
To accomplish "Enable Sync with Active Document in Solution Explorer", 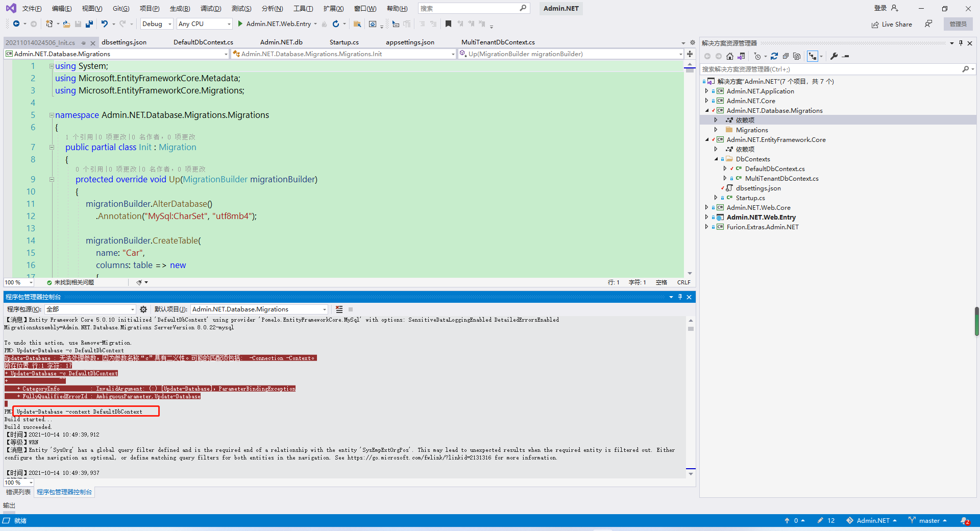I will coord(813,56).
